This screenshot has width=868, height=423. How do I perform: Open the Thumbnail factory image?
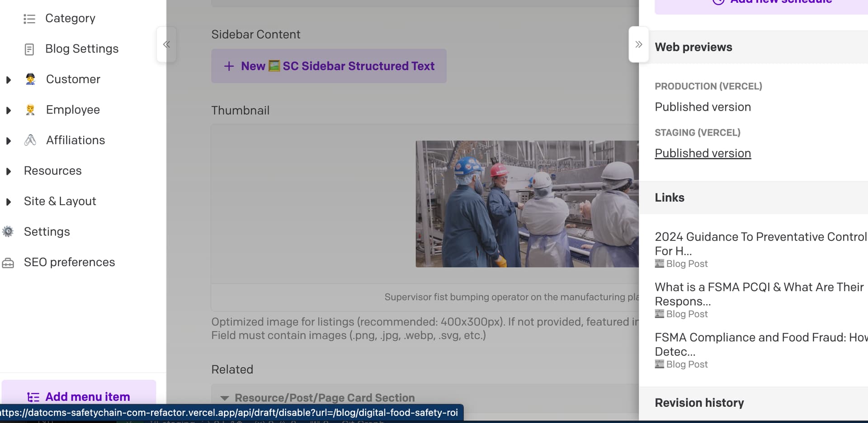point(527,204)
